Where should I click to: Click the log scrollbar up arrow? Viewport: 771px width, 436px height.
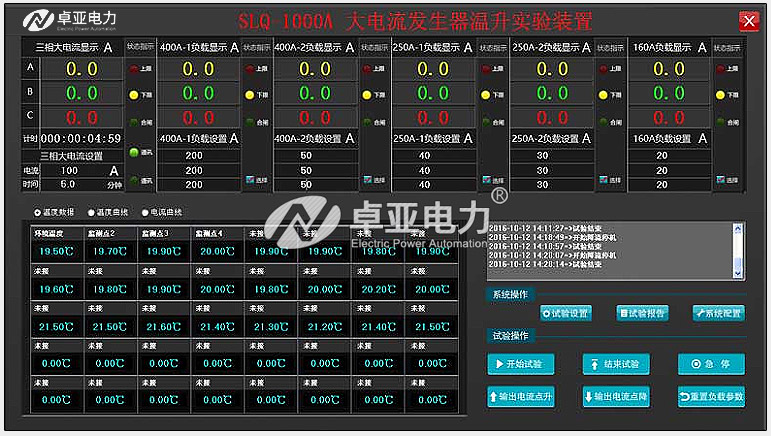click(x=738, y=229)
